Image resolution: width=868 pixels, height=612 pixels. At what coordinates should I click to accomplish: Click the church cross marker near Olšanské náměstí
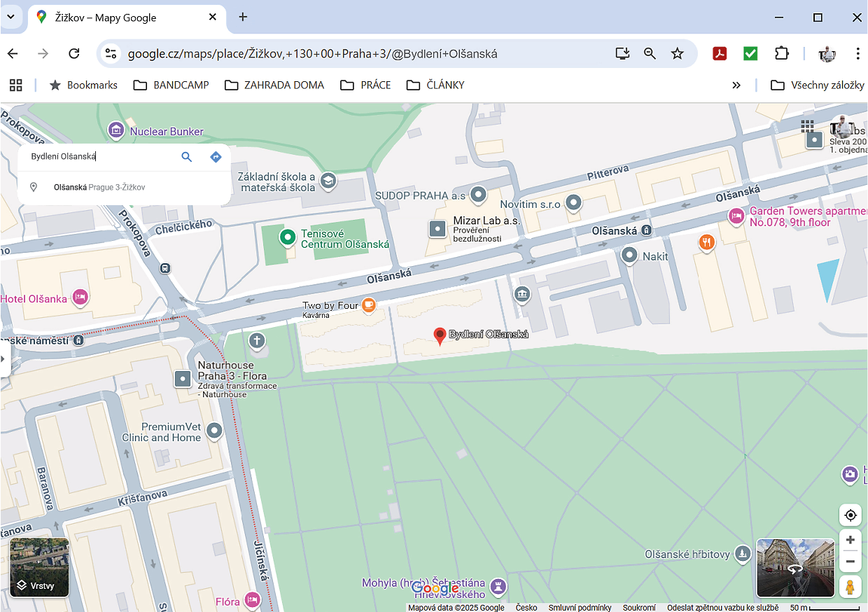point(257,341)
